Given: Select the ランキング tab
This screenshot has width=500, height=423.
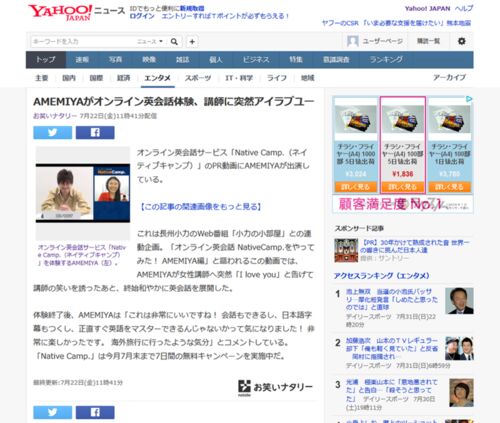Looking at the screenshot, I should click(x=386, y=60).
